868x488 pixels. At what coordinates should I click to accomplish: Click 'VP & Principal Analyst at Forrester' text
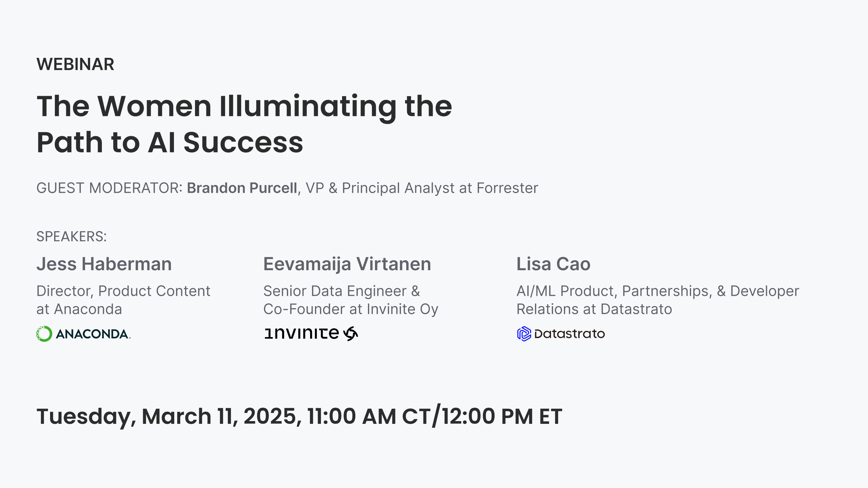click(x=422, y=188)
